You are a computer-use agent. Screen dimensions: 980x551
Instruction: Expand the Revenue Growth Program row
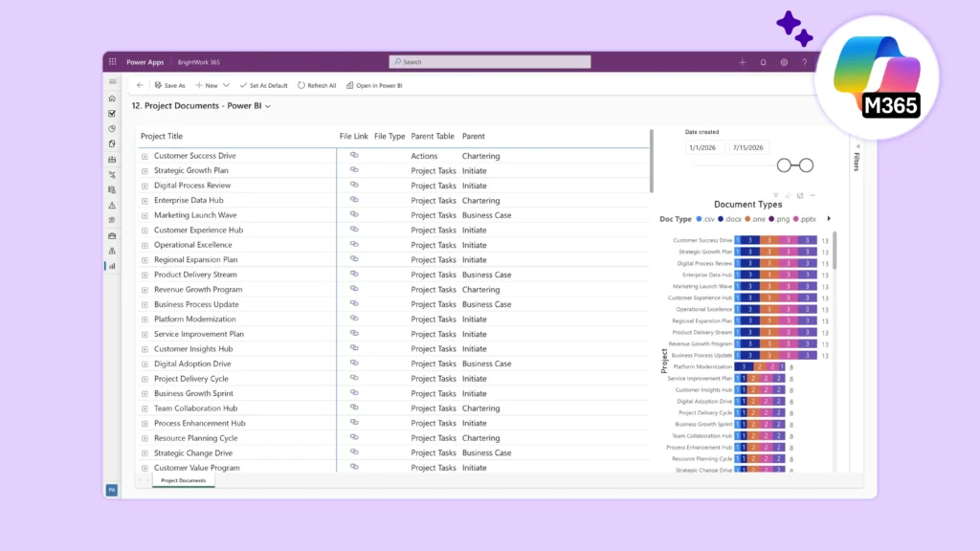145,290
